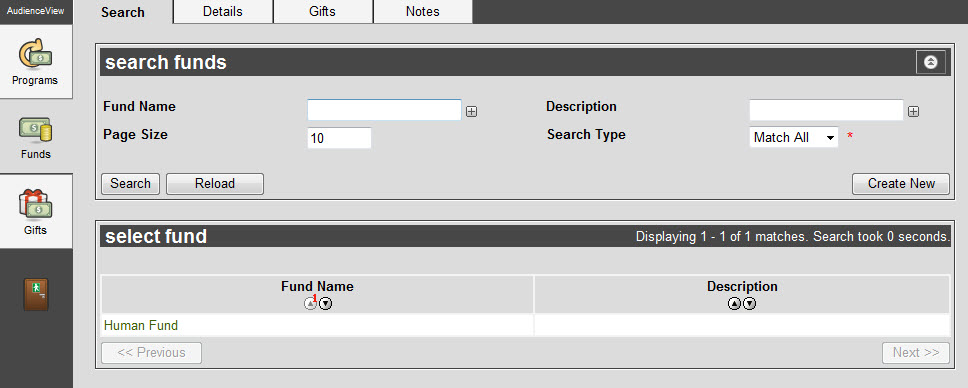
Task: Open the Notes tab
Action: (x=423, y=12)
